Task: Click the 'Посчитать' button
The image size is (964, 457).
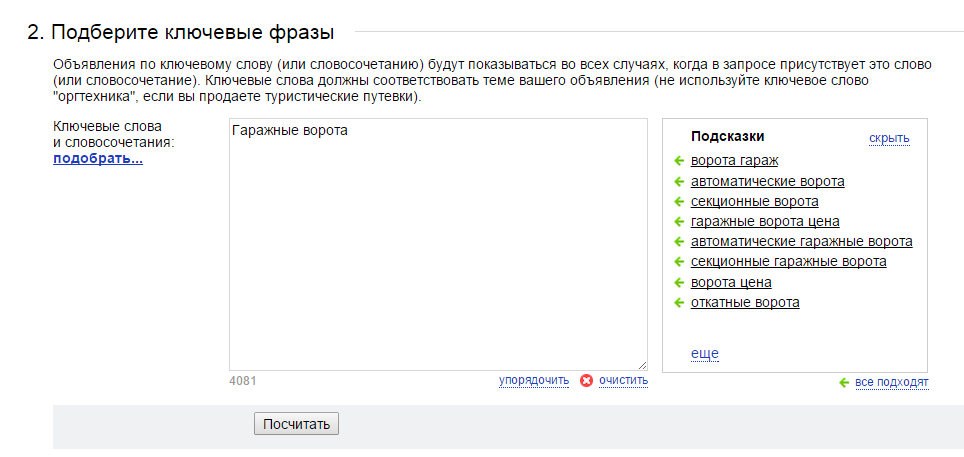Action: [x=296, y=424]
